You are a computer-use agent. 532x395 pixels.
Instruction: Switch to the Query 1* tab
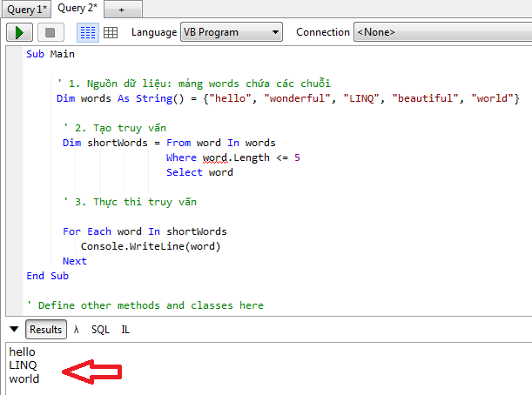click(26, 9)
